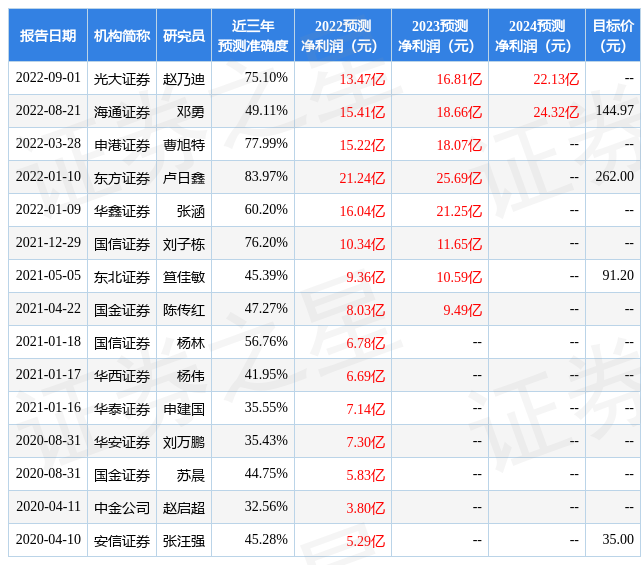Click the 近三年预测准确度 column header
The width and height of the screenshot is (641, 565).
tap(253, 36)
